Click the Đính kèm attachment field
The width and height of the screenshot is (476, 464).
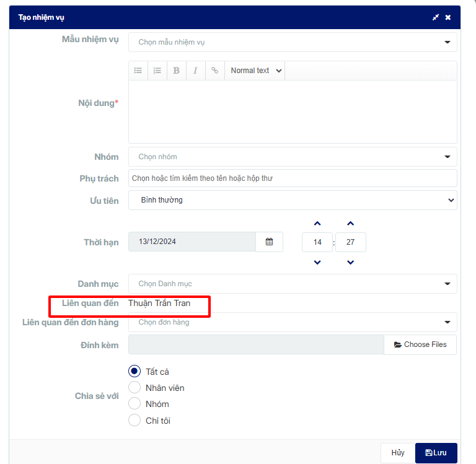[x=256, y=344]
